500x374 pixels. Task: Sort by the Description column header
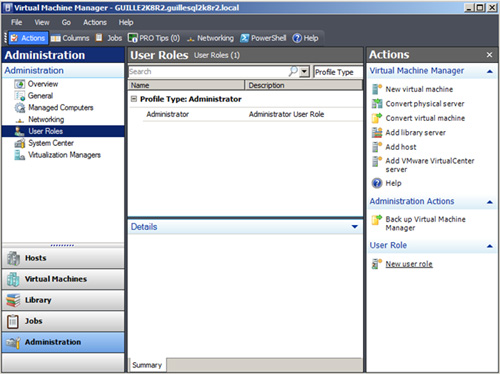coord(304,85)
